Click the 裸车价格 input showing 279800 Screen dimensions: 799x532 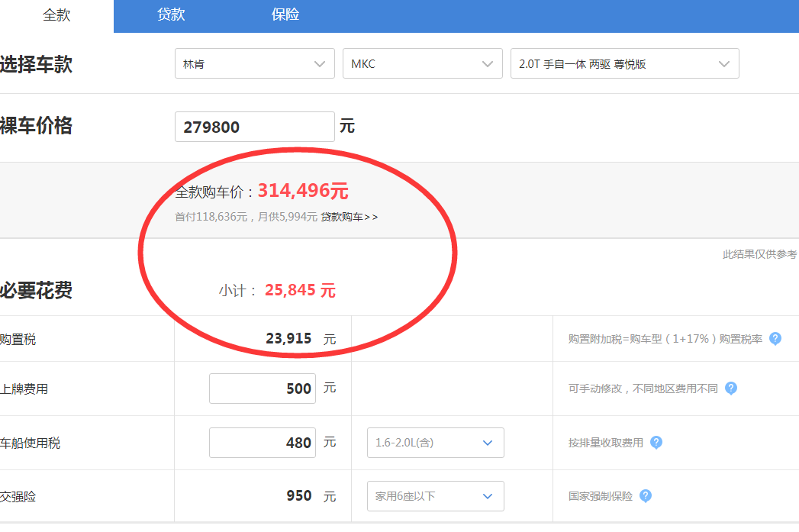(x=255, y=127)
